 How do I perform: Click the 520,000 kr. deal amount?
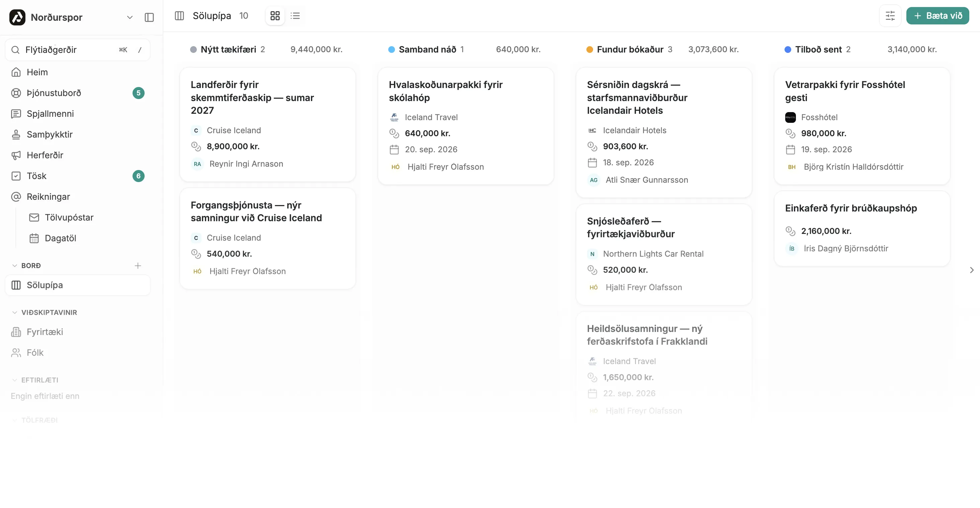(x=626, y=270)
